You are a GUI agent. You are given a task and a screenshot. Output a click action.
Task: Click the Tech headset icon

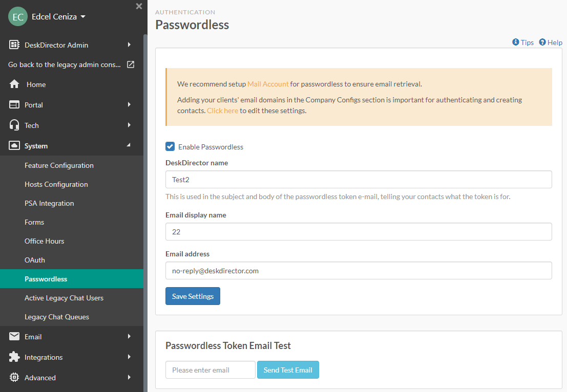pos(14,125)
